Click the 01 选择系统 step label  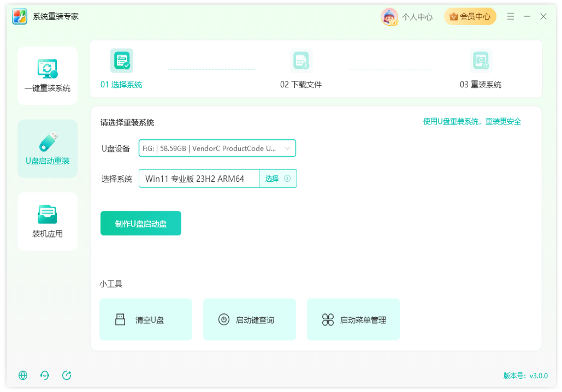click(x=121, y=85)
